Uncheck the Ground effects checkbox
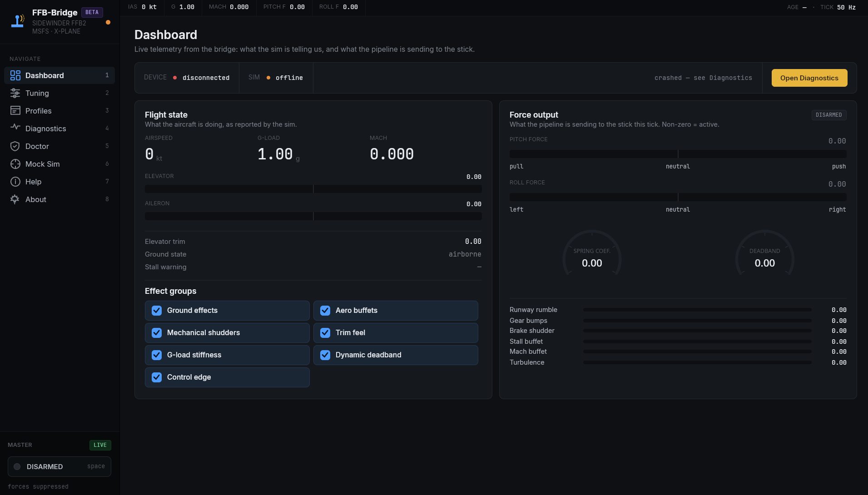Screen dimensions: 868x495 157,311
